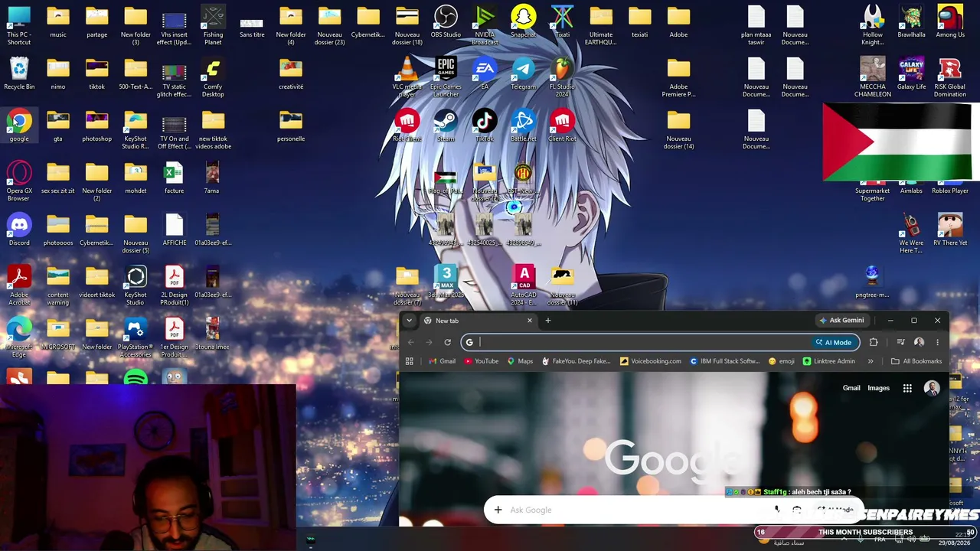Open the Google apps grid on new tab page

907,388
